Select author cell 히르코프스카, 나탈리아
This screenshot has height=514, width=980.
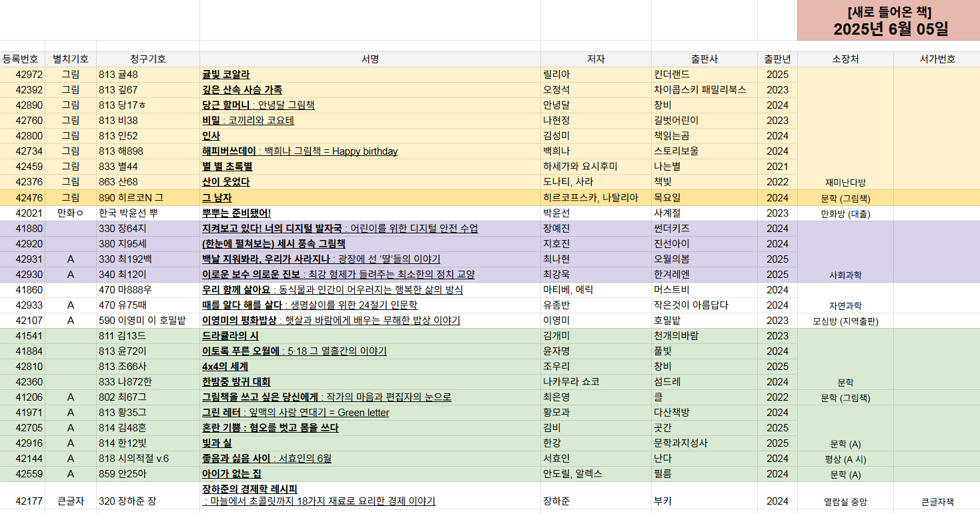tap(596, 198)
